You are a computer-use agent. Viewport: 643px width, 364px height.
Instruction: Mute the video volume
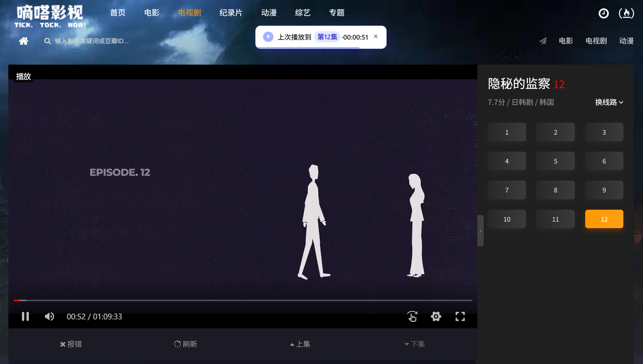49,316
